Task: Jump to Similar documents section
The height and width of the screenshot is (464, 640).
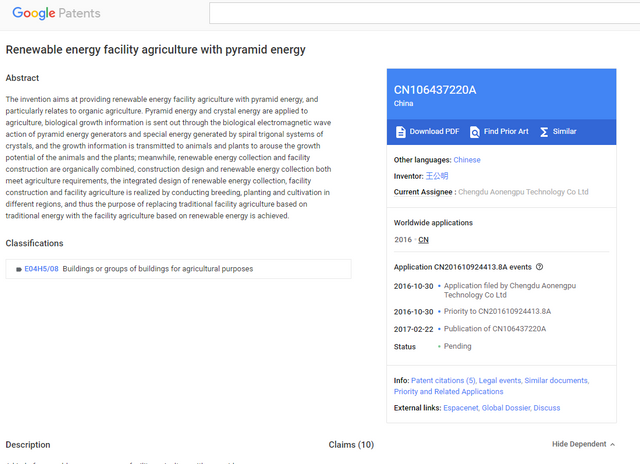Action: tap(556, 380)
